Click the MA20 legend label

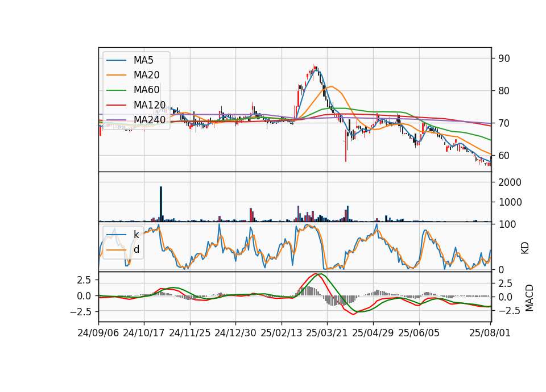pos(146,75)
